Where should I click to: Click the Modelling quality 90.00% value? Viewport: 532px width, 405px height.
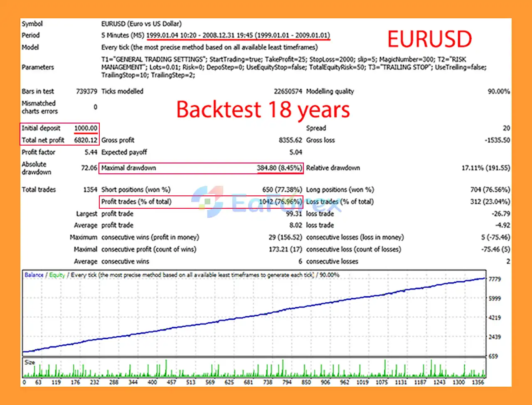click(498, 91)
